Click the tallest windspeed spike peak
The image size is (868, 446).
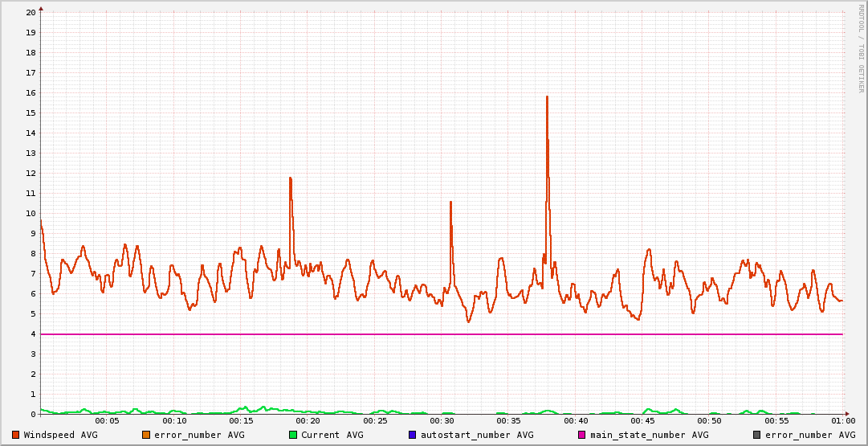point(547,97)
